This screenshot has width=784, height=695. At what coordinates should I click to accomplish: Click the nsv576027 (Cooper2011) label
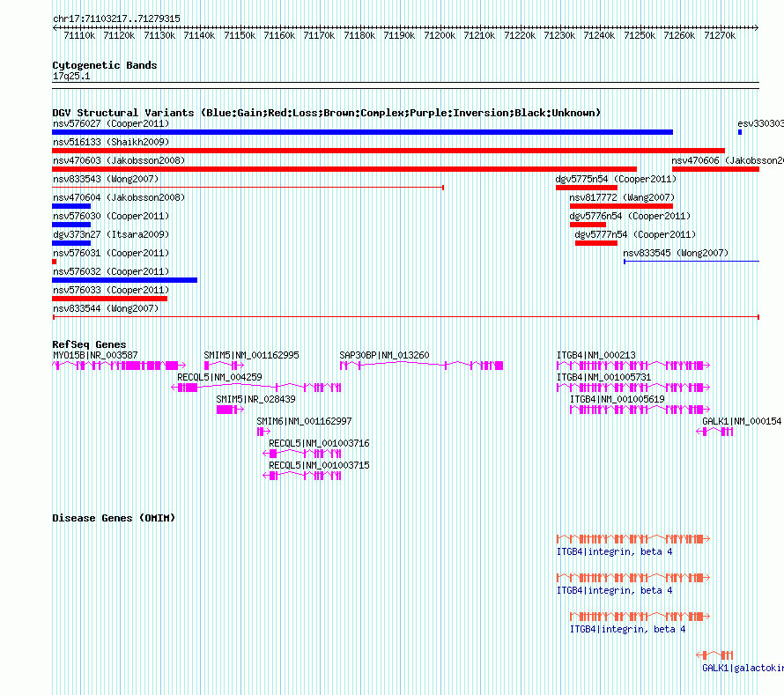[x=111, y=123]
